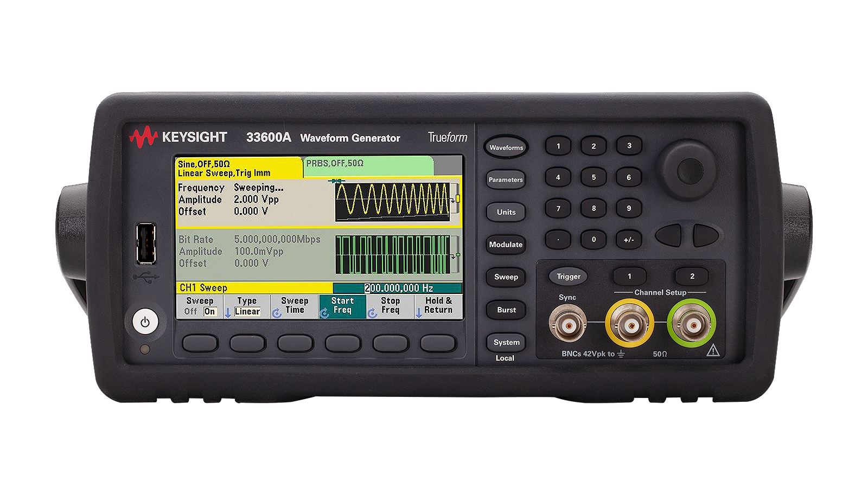Touch the front USB port
This screenshot has height=488, width=868.
[x=146, y=244]
